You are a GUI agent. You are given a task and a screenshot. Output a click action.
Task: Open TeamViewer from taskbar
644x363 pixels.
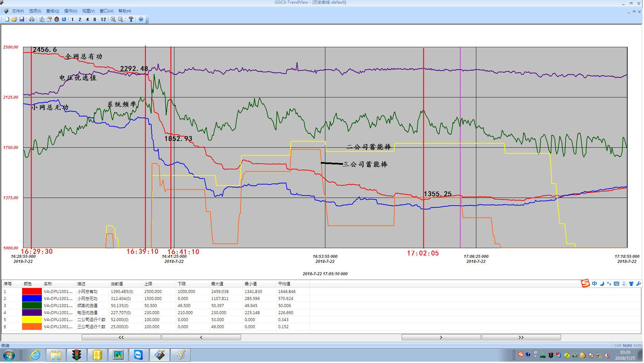(138, 355)
